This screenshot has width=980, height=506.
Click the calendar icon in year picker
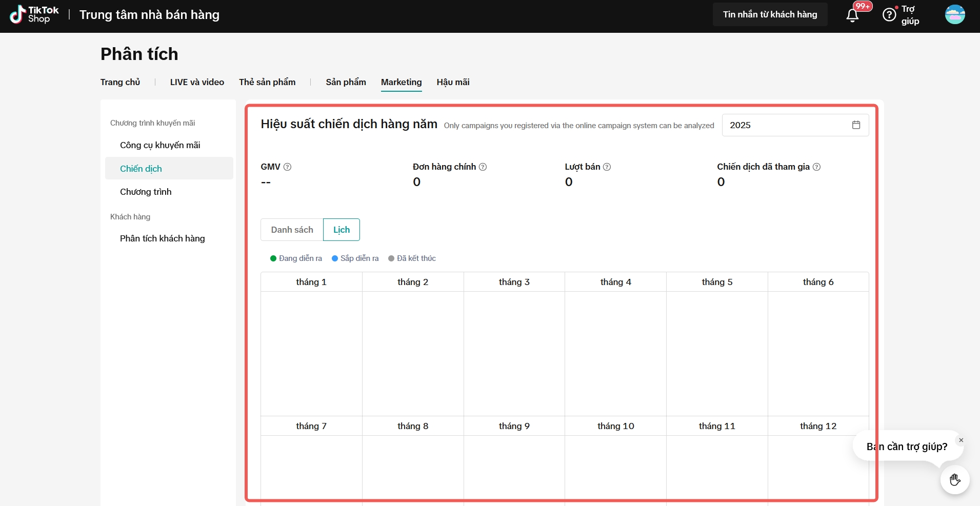click(856, 125)
